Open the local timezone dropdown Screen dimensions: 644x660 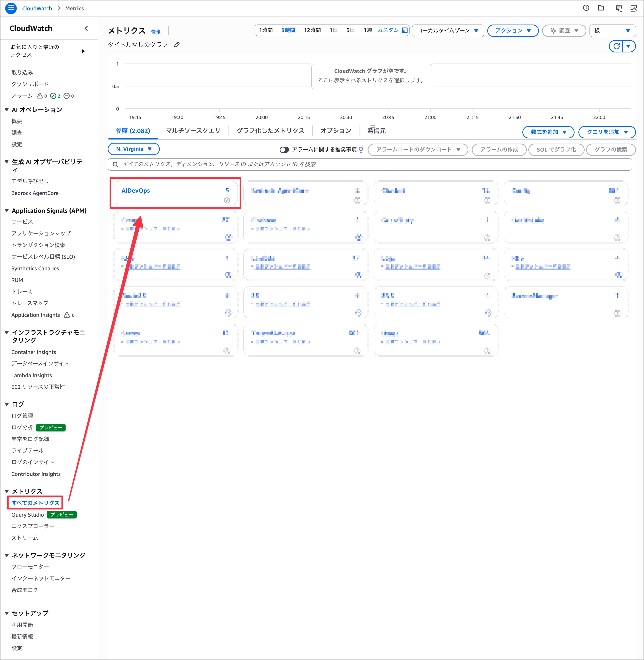click(447, 30)
